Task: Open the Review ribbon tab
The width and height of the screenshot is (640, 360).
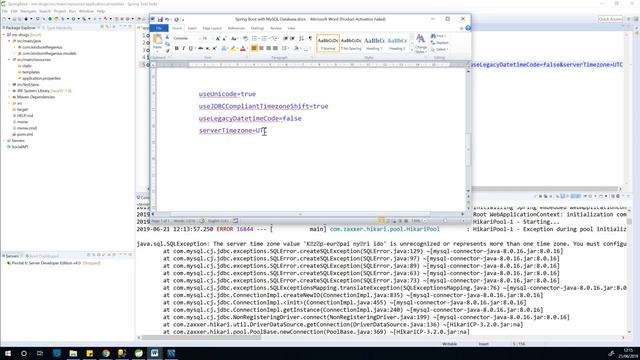Action: point(276,28)
